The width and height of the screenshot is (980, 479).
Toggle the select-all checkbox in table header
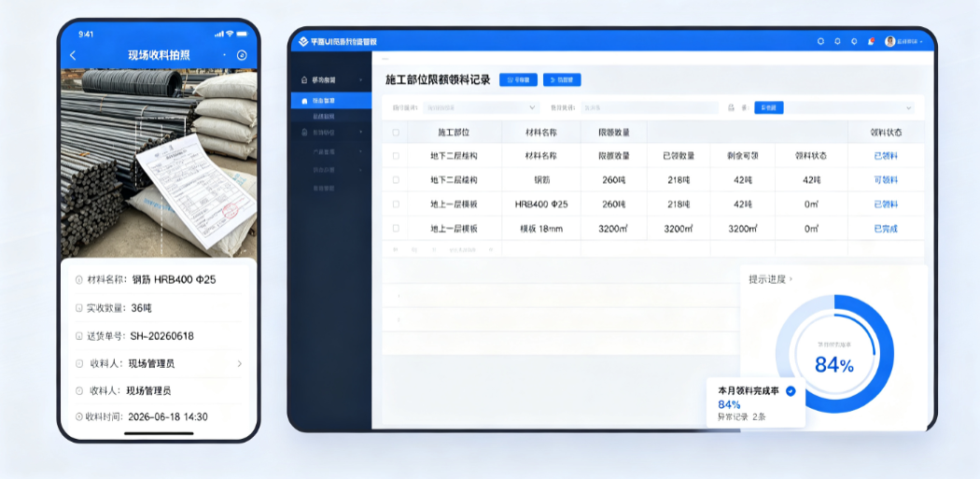(x=395, y=132)
